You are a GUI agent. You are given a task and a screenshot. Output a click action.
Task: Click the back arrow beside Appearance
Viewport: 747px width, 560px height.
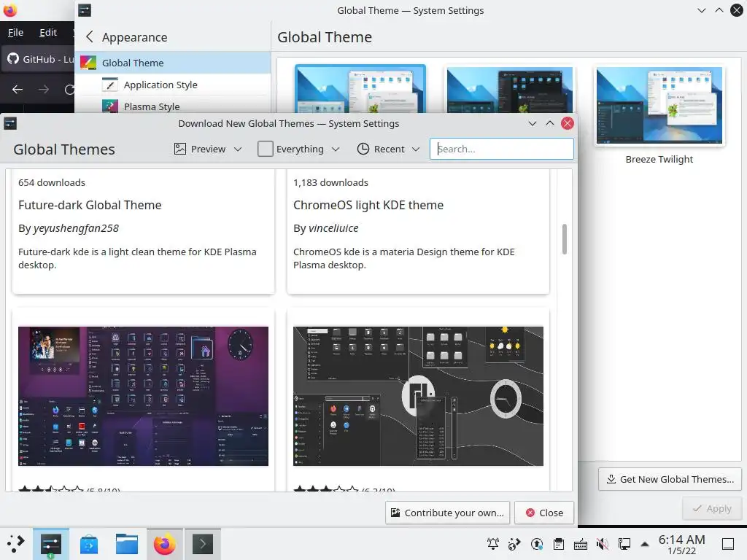tap(90, 36)
